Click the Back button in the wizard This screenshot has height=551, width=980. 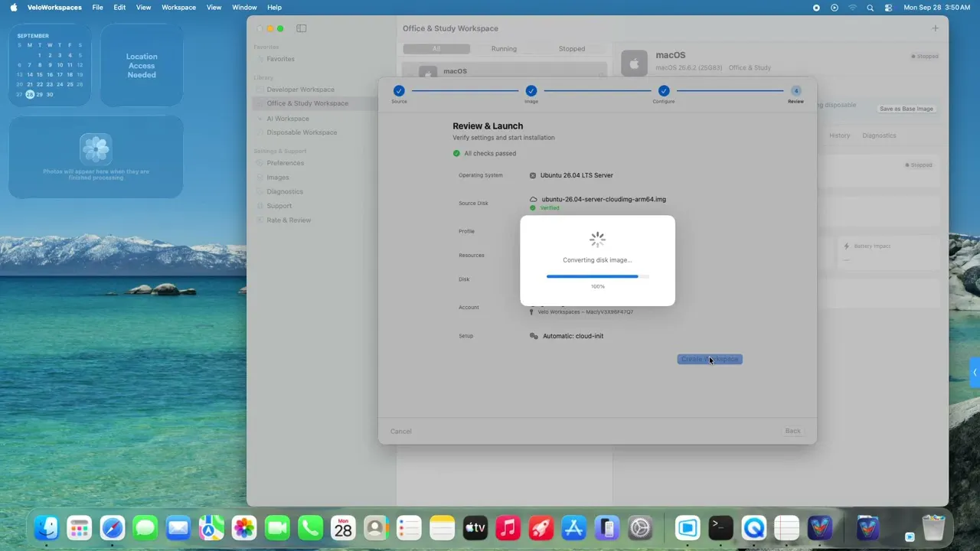click(793, 432)
